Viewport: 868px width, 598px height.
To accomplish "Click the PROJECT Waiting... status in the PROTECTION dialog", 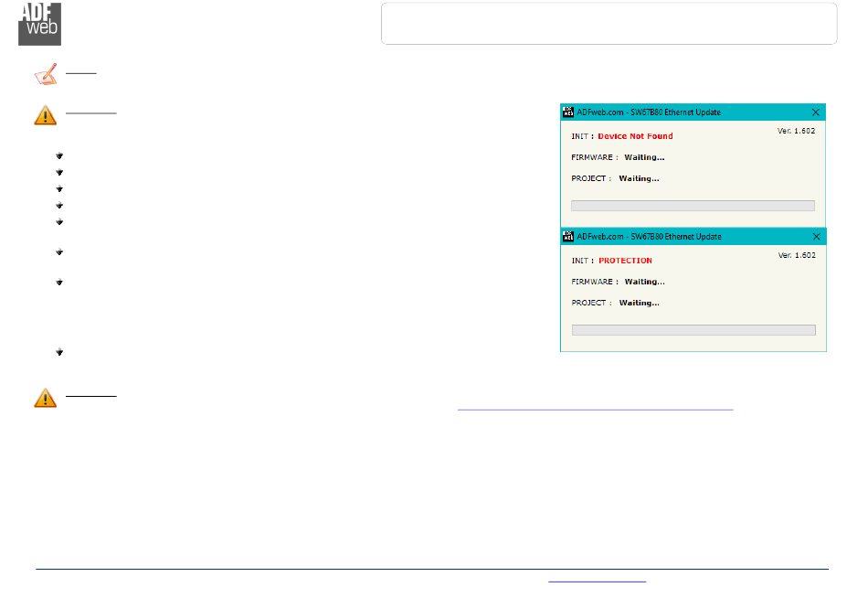I will 640,303.
